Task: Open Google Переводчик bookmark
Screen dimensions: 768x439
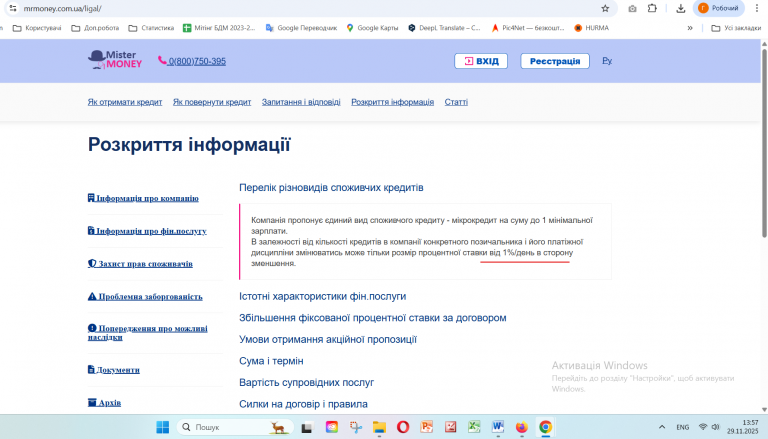Action: (301, 28)
